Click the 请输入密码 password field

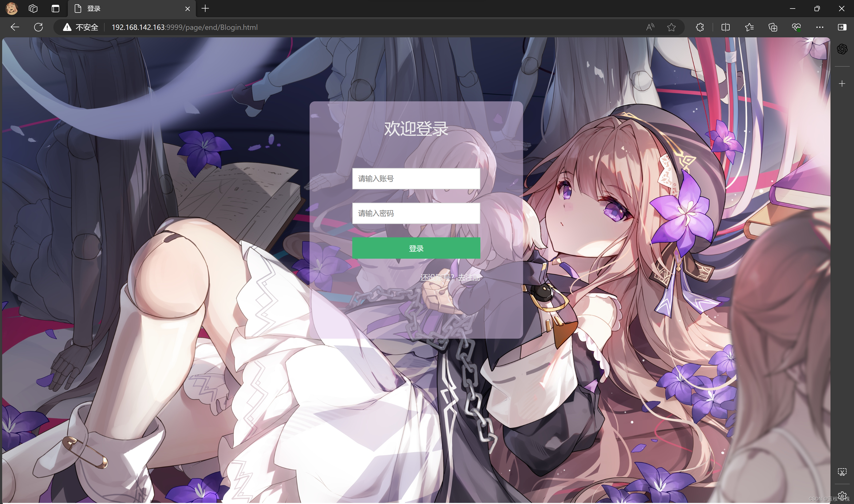pyautogui.click(x=416, y=213)
